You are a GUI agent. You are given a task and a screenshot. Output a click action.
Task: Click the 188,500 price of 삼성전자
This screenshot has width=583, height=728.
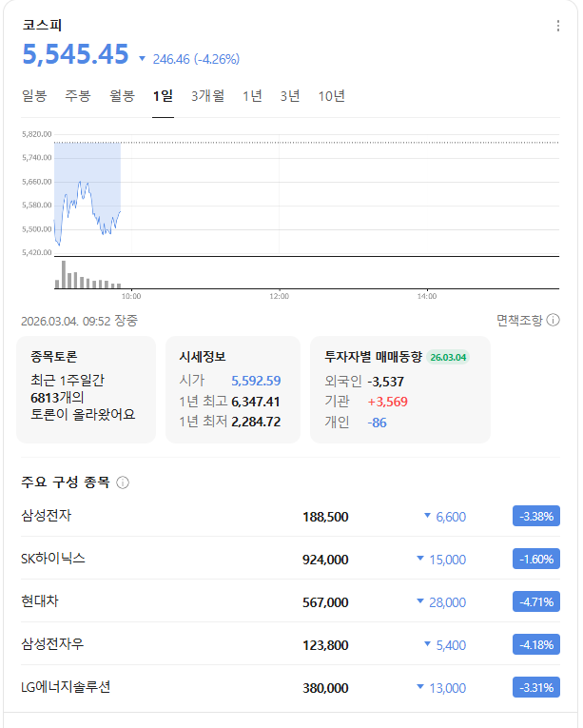[325, 518]
